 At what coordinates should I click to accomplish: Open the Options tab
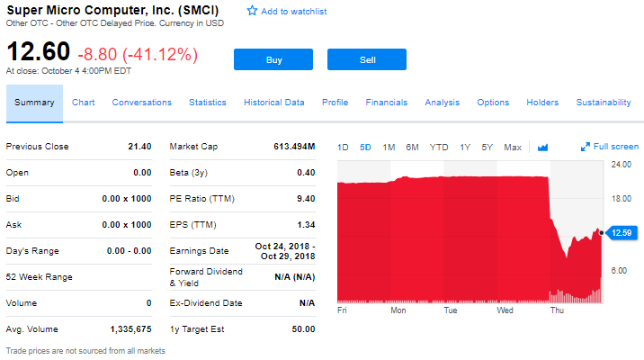pyautogui.click(x=493, y=103)
